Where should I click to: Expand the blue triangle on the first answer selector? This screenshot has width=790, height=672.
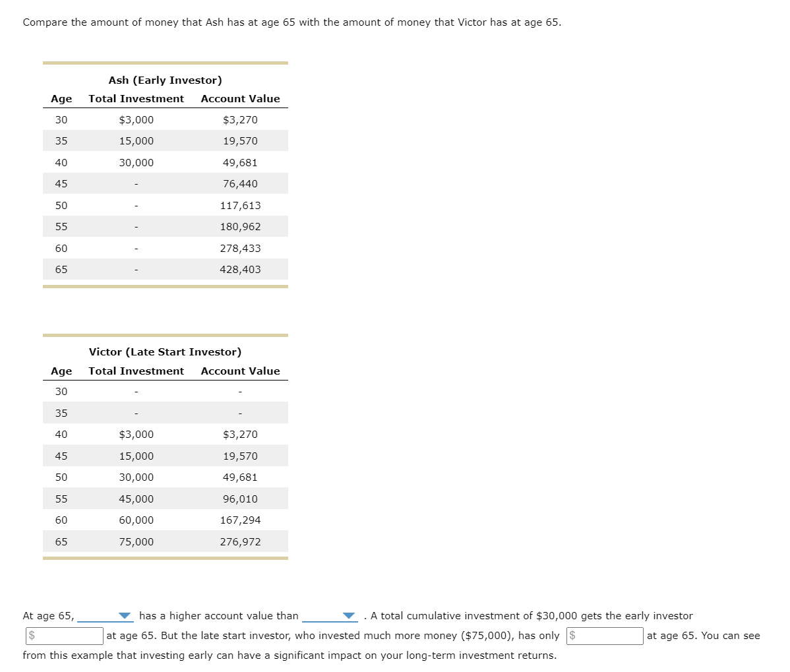click(x=125, y=616)
